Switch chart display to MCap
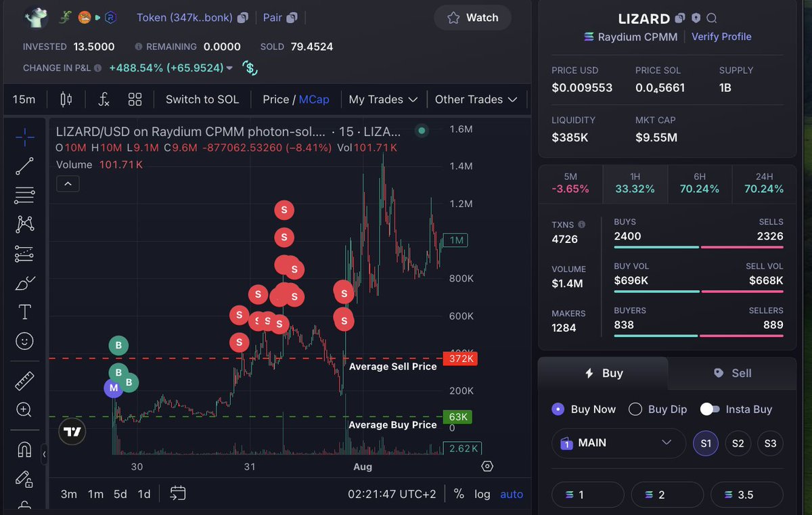Image resolution: width=812 pixels, height=515 pixels. (x=315, y=99)
